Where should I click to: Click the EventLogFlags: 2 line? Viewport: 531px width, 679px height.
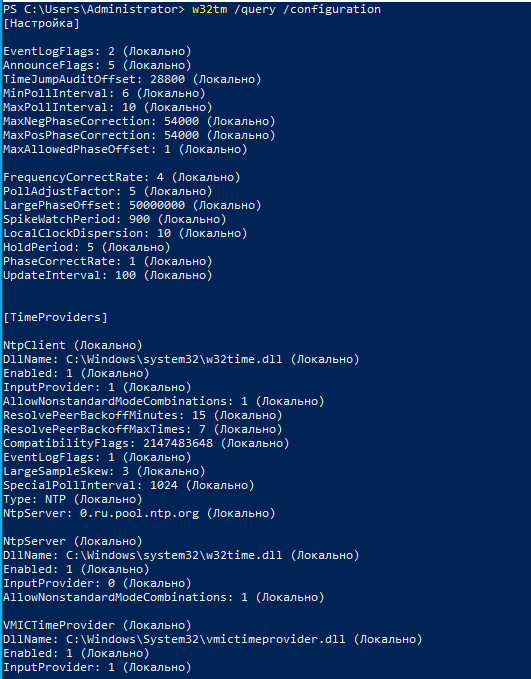pyautogui.click(x=97, y=52)
